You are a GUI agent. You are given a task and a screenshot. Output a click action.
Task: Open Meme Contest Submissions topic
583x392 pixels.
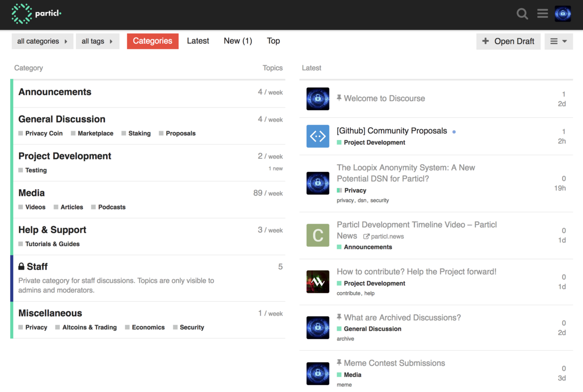[x=394, y=363]
